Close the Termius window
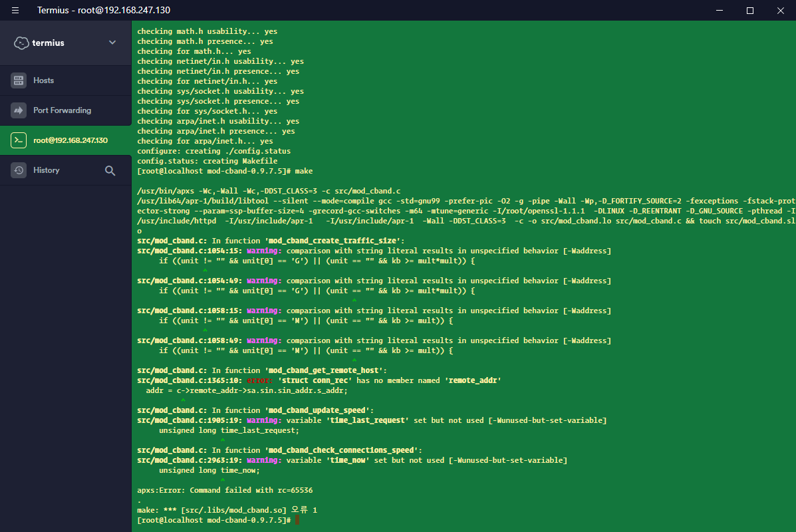Viewport: 796px width, 532px height. point(780,11)
